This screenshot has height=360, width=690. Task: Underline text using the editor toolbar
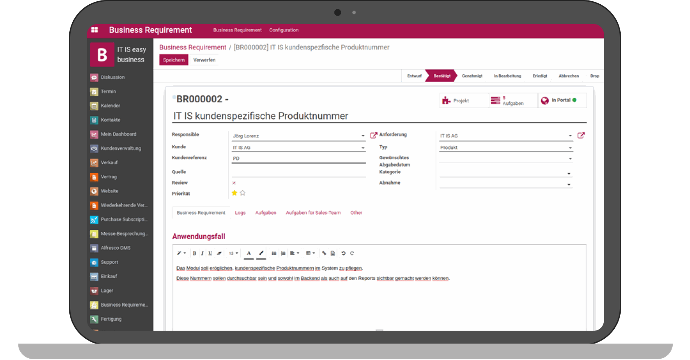210,253
